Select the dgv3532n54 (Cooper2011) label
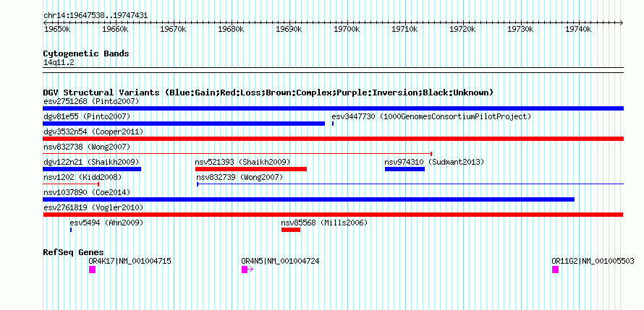644x310 pixels. click(93, 132)
